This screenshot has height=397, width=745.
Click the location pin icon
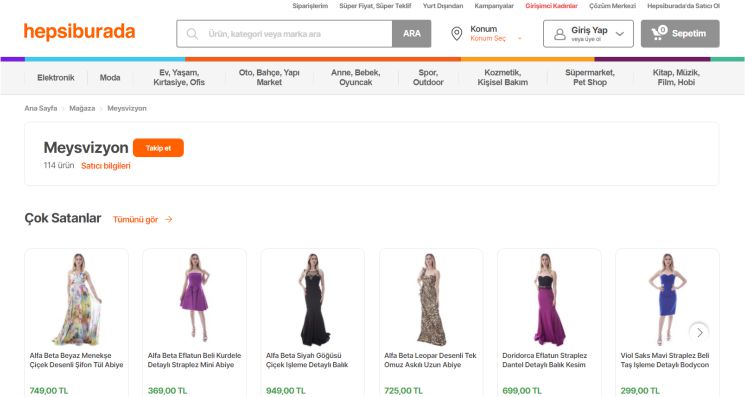tap(457, 34)
